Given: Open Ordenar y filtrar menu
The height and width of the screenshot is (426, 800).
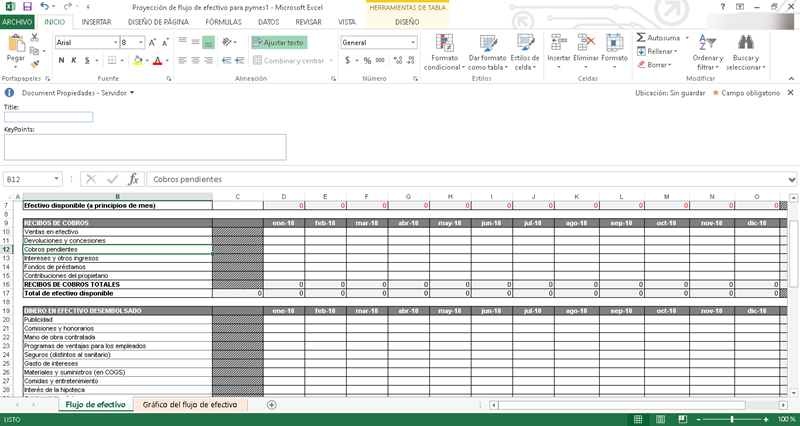Looking at the screenshot, I should pos(708,52).
